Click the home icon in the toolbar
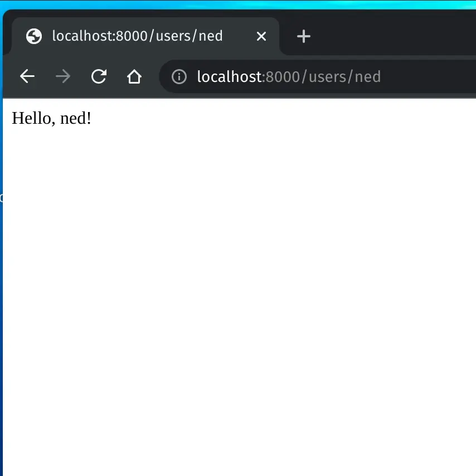This screenshot has width=476, height=476. click(134, 76)
